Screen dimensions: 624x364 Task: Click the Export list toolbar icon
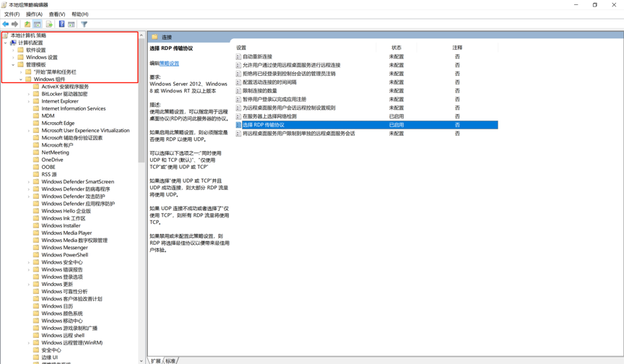coord(49,25)
